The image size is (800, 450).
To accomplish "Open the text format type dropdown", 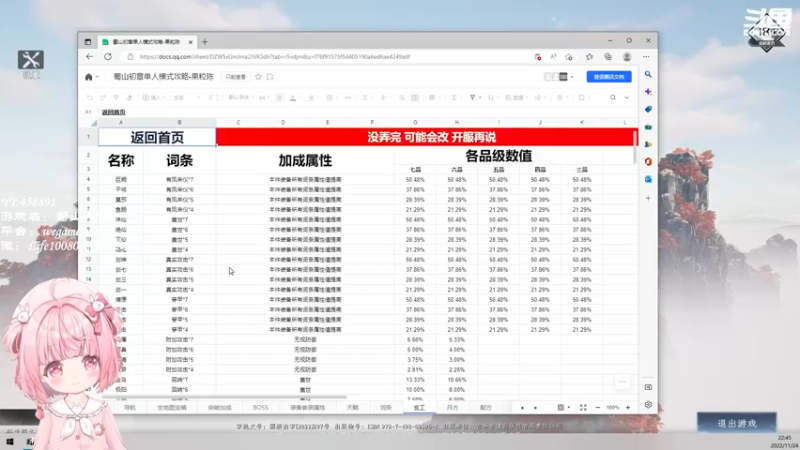I will [186, 97].
